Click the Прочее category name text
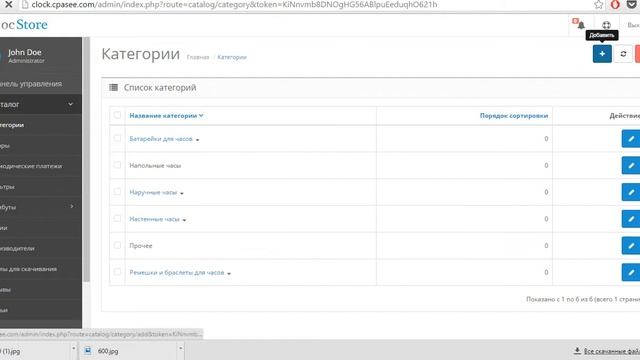 click(x=141, y=246)
